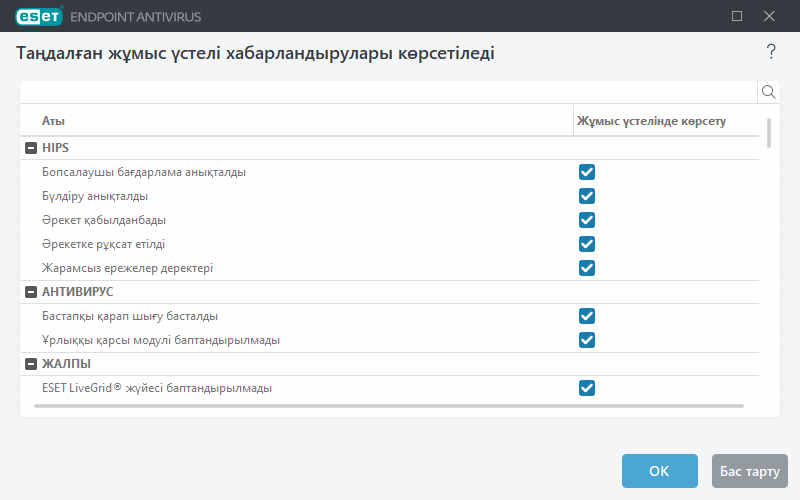Select 'Ұрлыққа қарсы модулі бапталдырылмады' row text

161,340
